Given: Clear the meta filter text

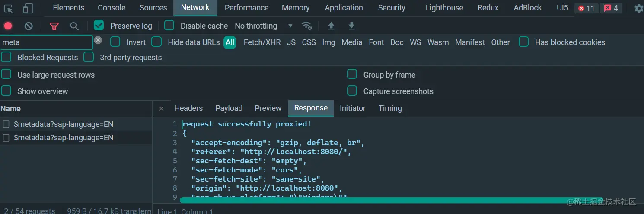Looking at the screenshot, I should [98, 40].
